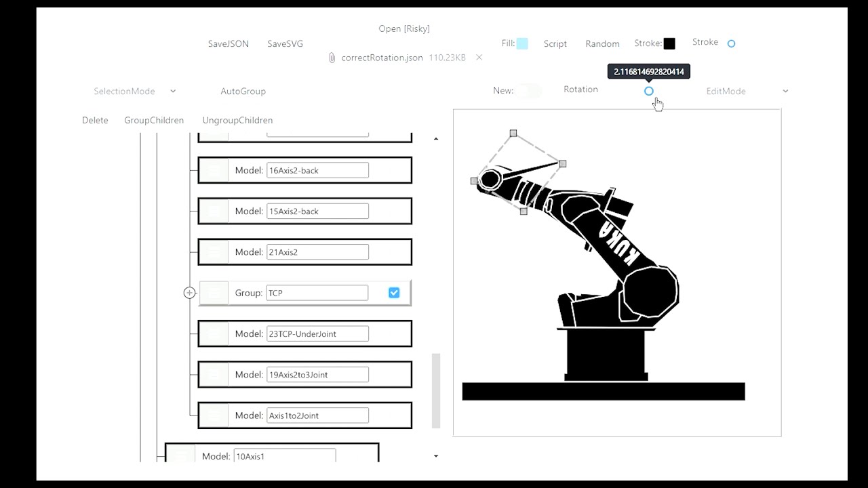The width and height of the screenshot is (868, 488).
Task: Toggle the New switch
Action: (529, 91)
